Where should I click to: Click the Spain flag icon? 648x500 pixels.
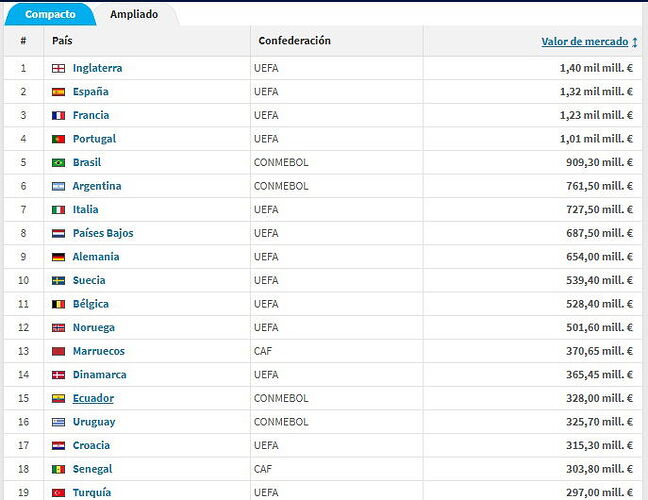coord(58,92)
